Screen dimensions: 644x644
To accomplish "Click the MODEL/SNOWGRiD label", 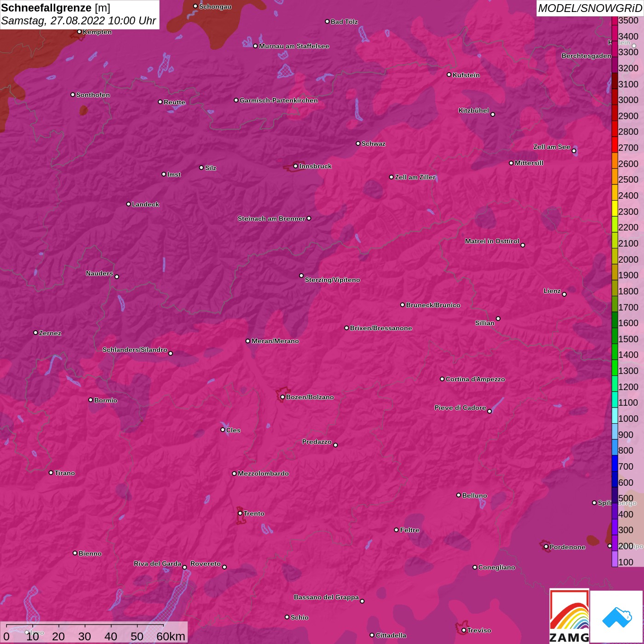I will [x=589, y=8].
